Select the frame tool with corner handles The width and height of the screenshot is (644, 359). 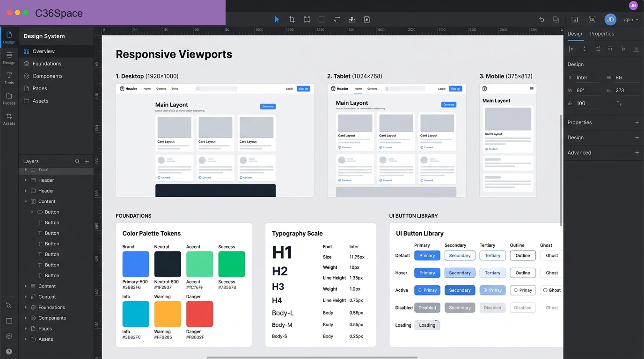pyautogui.click(x=307, y=19)
